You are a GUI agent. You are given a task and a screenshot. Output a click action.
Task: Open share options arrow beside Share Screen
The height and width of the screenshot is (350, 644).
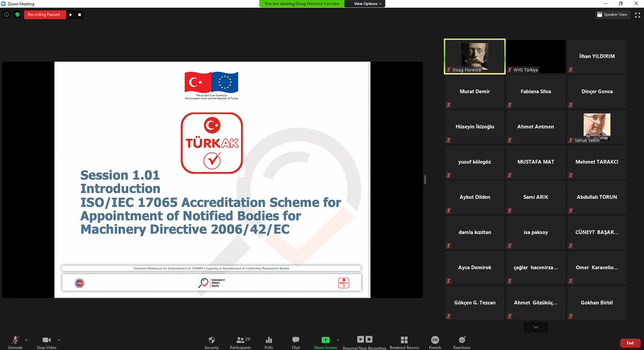[338, 340]
